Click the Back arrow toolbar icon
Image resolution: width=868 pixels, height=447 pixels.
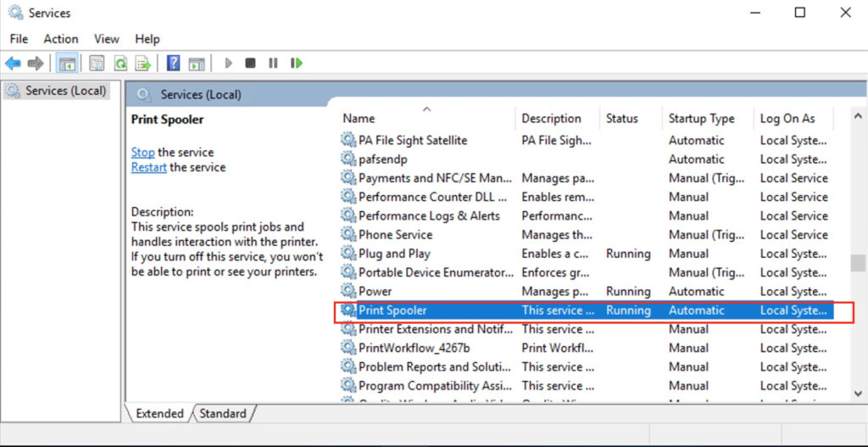click(13, 64)
